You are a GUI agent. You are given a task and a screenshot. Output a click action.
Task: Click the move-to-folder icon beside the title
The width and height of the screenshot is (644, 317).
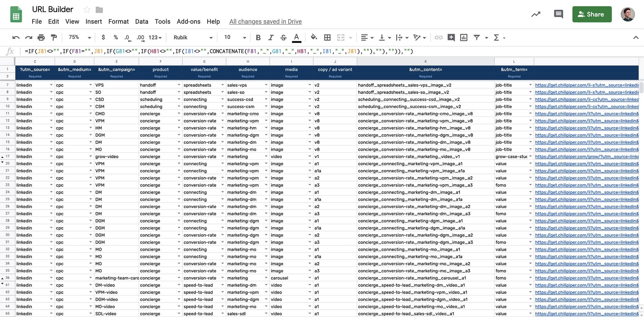click(x=99, y=10)
